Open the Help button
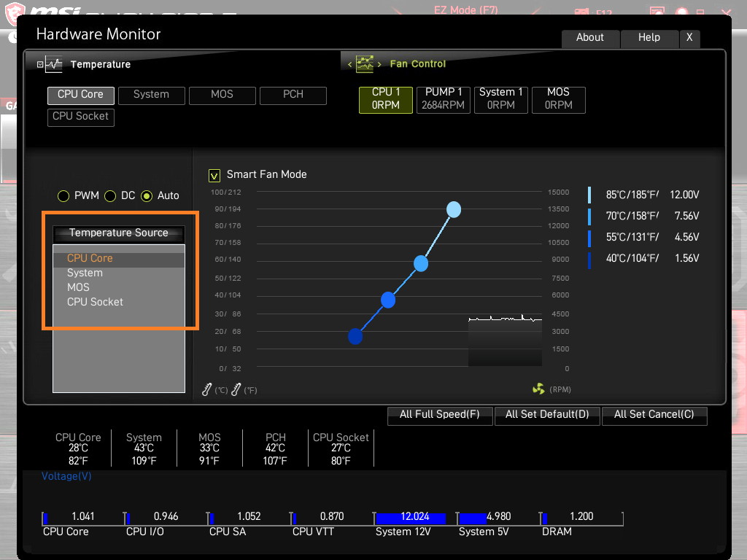The image size is (747, 560). pyautogui.click(x=649, y=38)
